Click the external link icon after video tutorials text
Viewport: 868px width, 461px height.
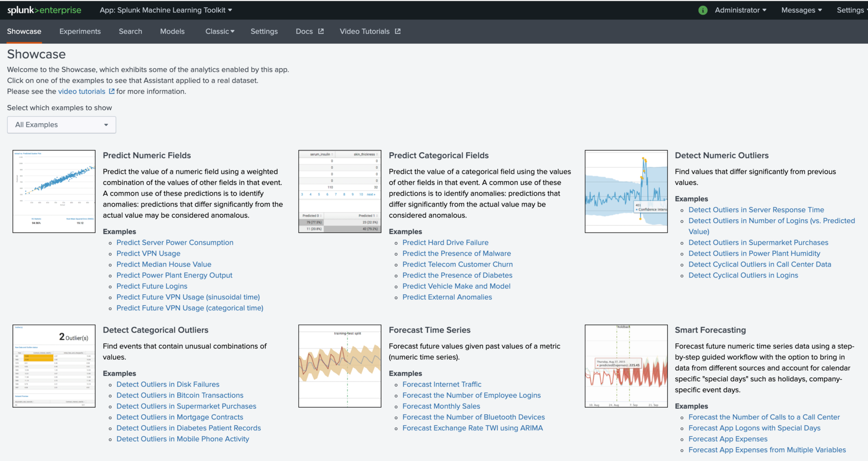[x=111, y=91]
